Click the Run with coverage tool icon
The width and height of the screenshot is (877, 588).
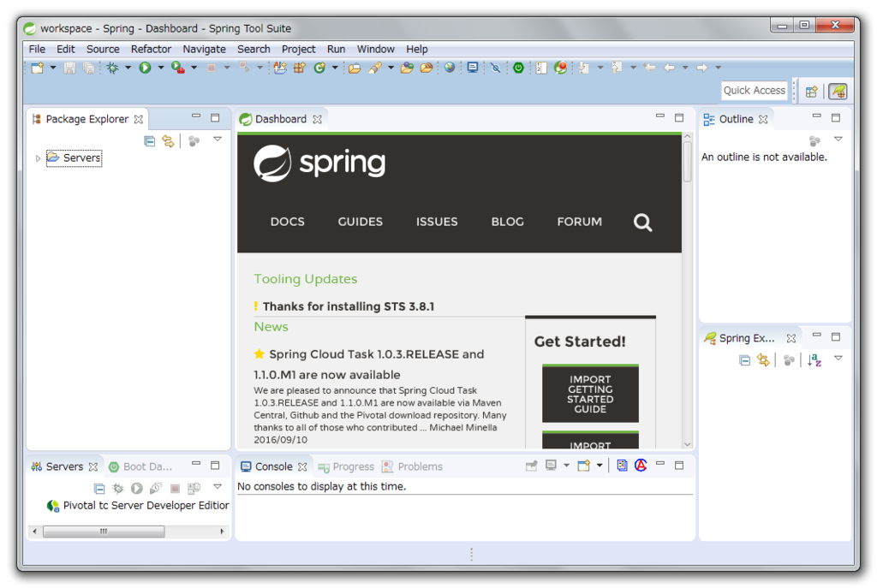178,68
